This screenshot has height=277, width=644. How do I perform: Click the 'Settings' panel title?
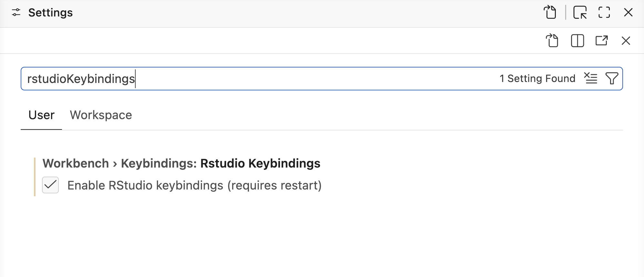point(50,13)
